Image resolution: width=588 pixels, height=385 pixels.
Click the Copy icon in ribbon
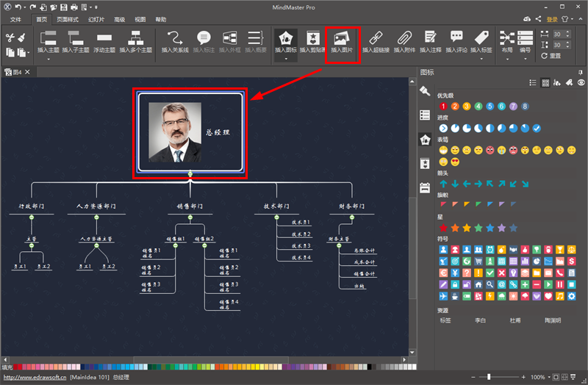point(10,52)
